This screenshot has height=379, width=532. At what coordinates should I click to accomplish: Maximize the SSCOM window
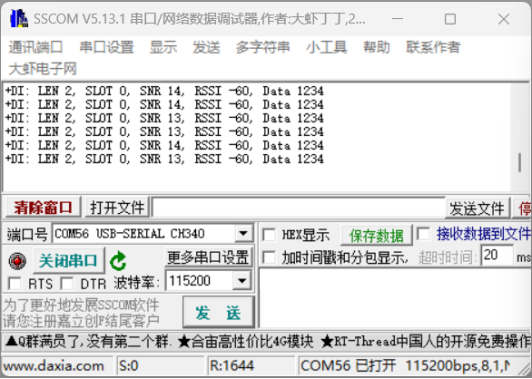coord(450,19)
